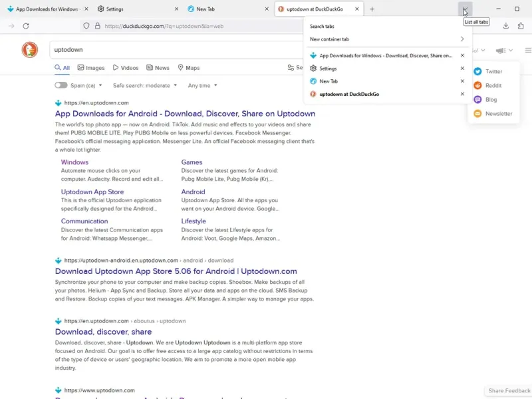
Task: Click the List all tabs button
Action: tap(465, 9)
